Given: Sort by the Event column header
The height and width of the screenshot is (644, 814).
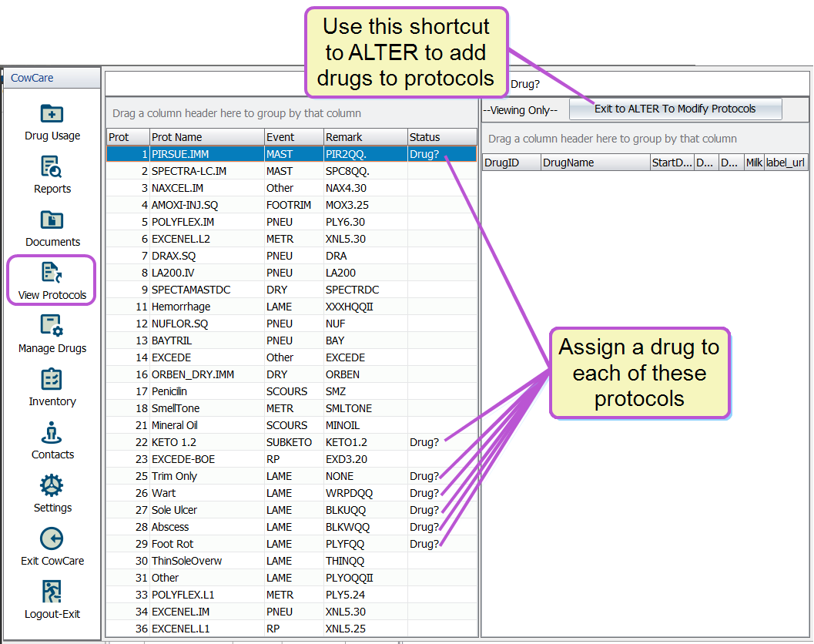Looking at the screenshot, I should point(293,137).
